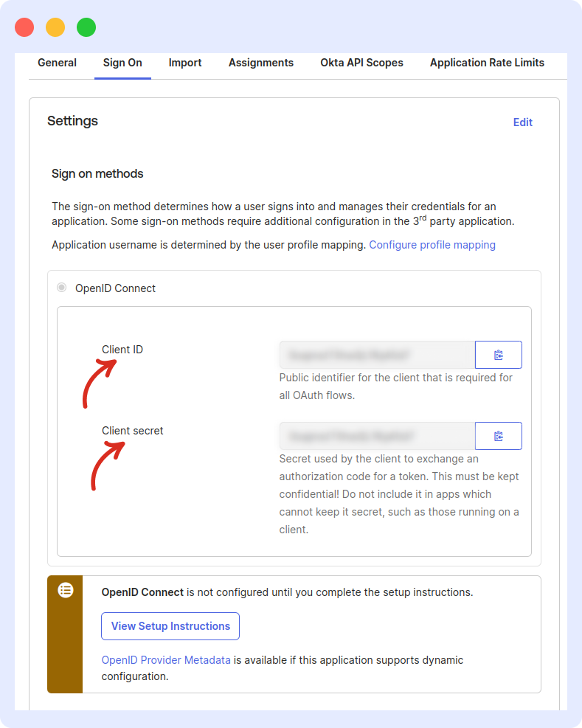The width and height of the screenshot is (582, 728).
Task: Switch to the Import tab
Action: [x=185, y=63]
